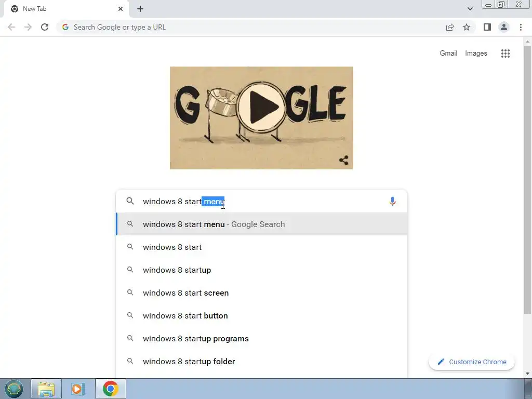532x399 pixels.
Task: Select suggestion 'windows 8 start menu'
Action: [x=262, y=224]
